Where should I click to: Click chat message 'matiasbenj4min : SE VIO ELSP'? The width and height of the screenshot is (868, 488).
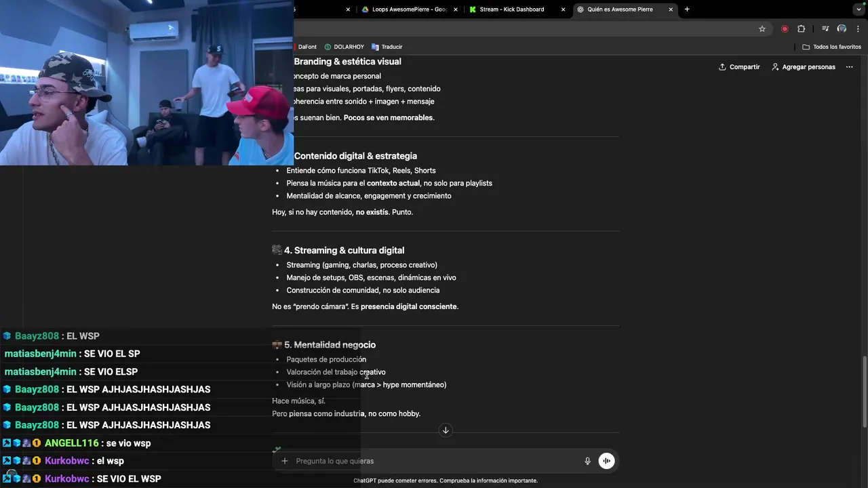pyautogui.click(x=71, y=371)
